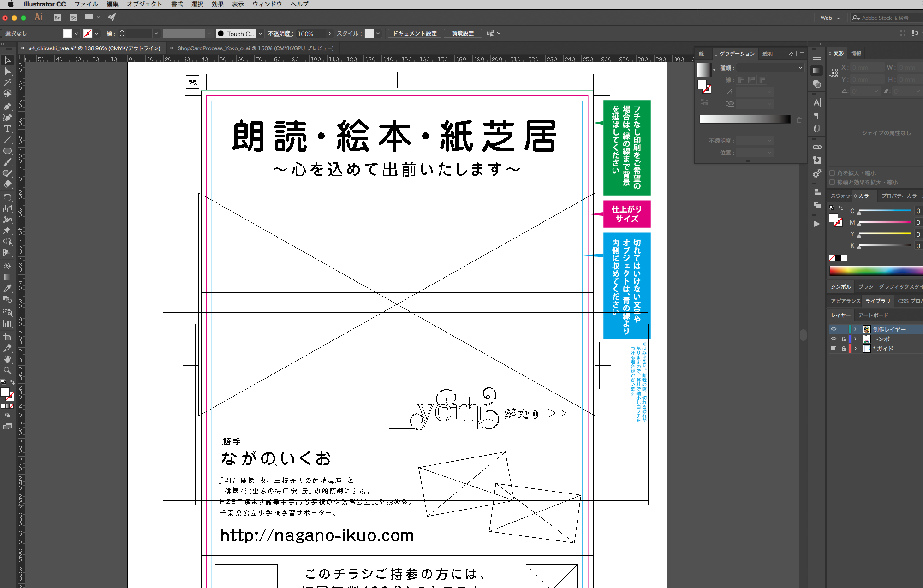The width and height of the screenshot is (923, 588).
Task: Select the Ellipse tool
Action: coord(7,151)
